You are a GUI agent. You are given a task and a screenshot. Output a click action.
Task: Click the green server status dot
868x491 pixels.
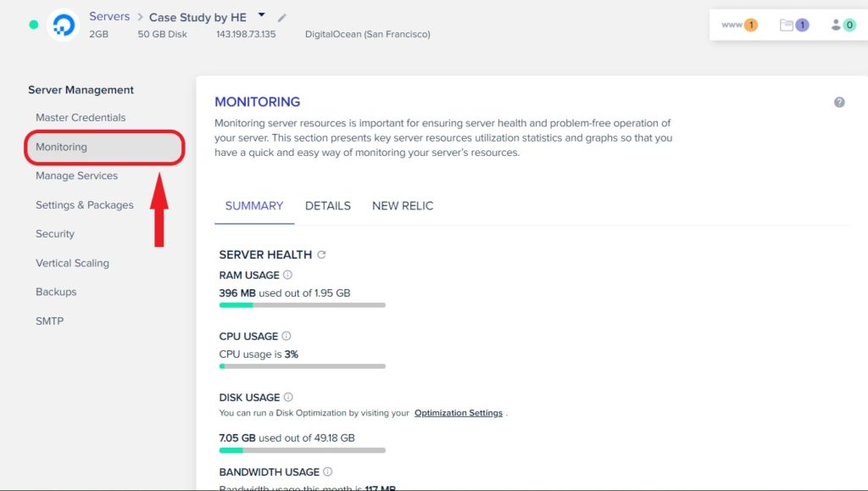[x=34, y=25]
